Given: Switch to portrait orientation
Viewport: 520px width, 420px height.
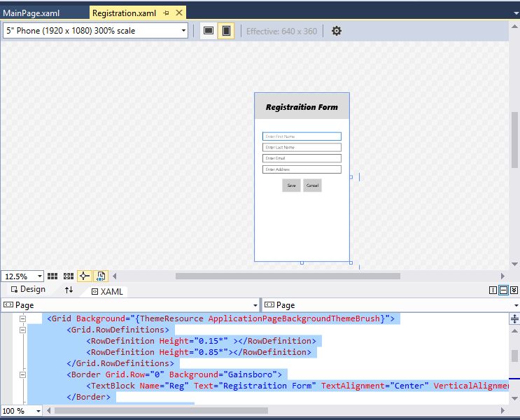Looking at the screenshot, I should [226, 31].
